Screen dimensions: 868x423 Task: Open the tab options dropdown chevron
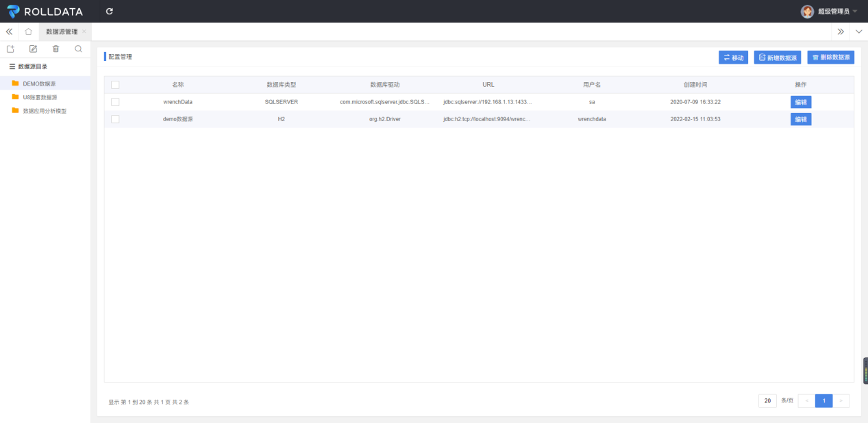pyautogui.click(x=859, y=31)
